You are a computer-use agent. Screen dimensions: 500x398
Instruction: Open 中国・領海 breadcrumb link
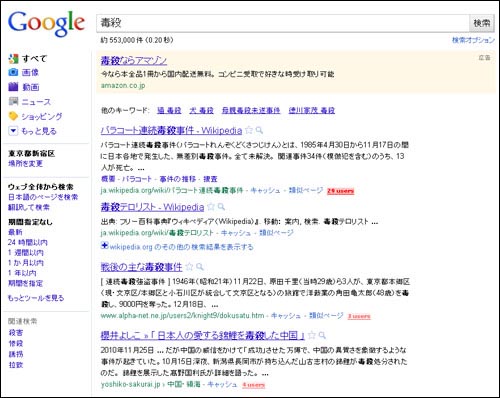tap(184, 384)
